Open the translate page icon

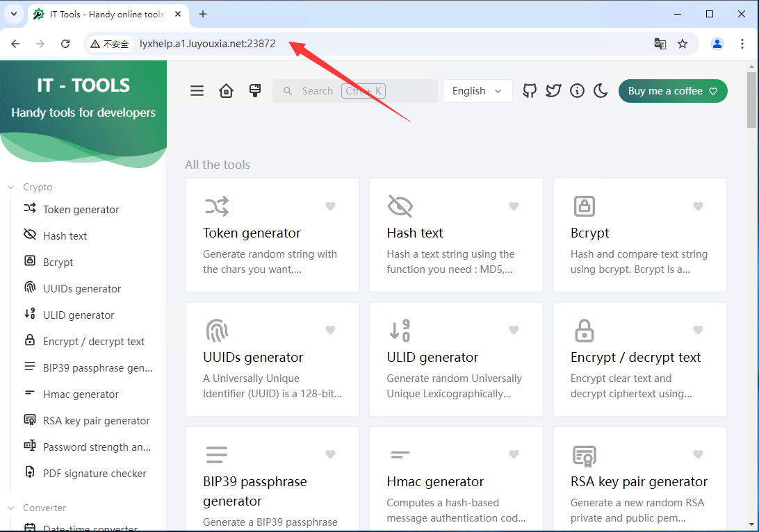(x=660, y=44)
